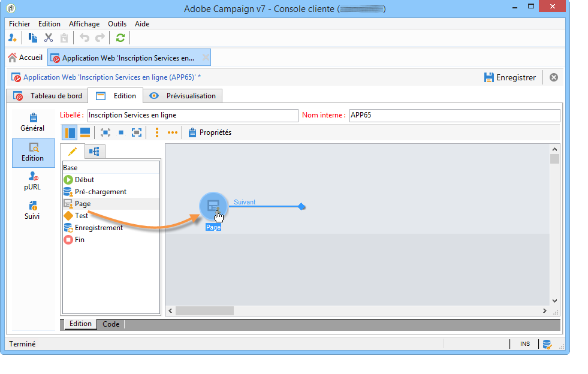Click the Suivant transition label
The width and height of the screenshot is (588, 374).
(x=245, y=202)
